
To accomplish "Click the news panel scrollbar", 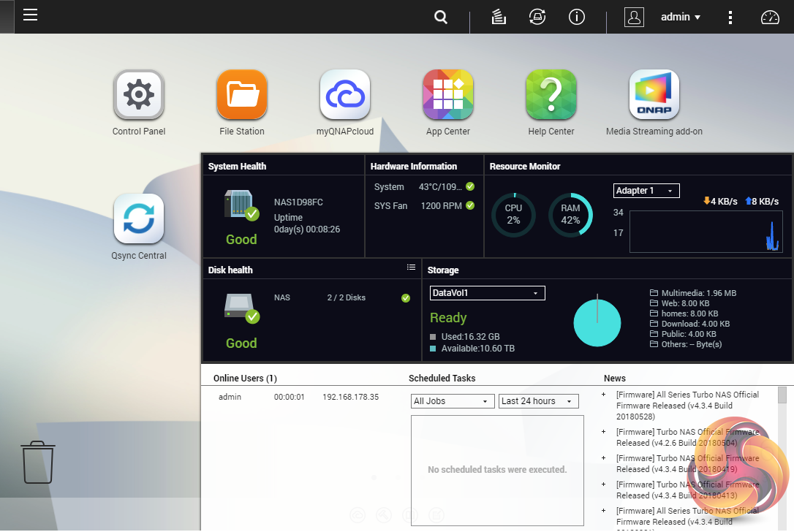I will (x=782, y=396).
